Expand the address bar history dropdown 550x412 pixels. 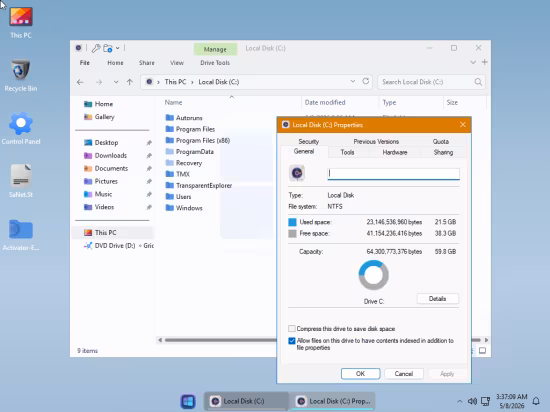point(353,81)
